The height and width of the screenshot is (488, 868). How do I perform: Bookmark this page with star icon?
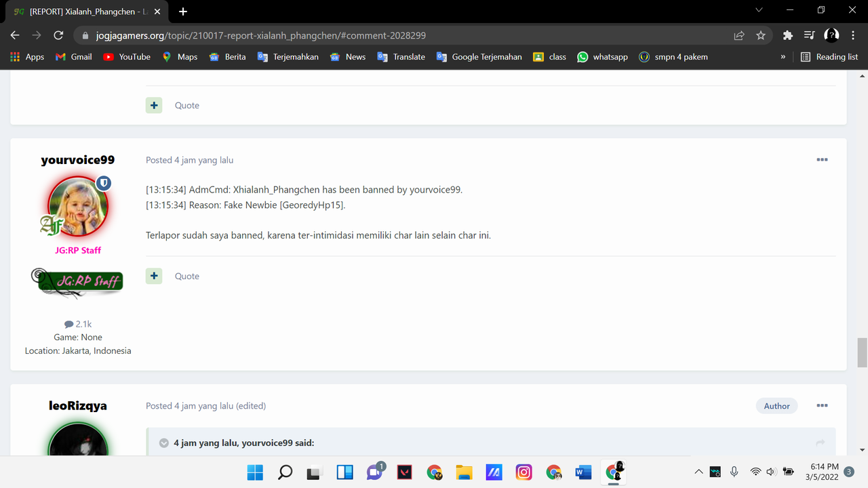pos(761,35)
